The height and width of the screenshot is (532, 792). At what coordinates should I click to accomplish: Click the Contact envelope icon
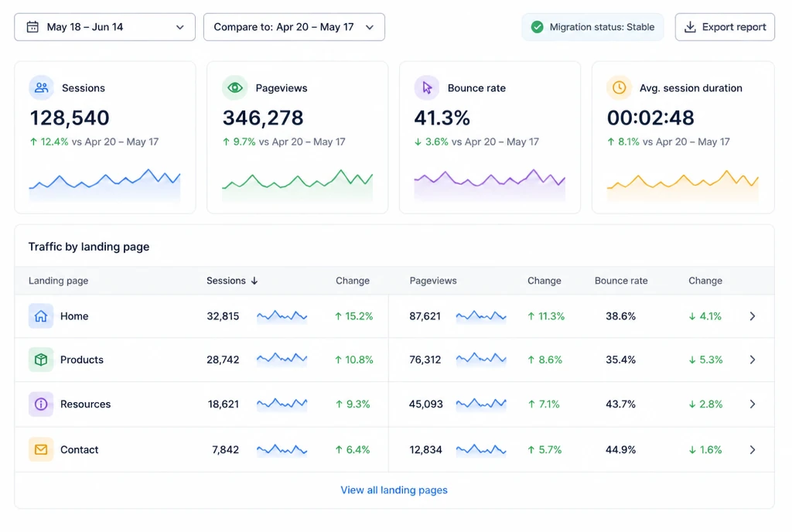(x=41, y=449)
